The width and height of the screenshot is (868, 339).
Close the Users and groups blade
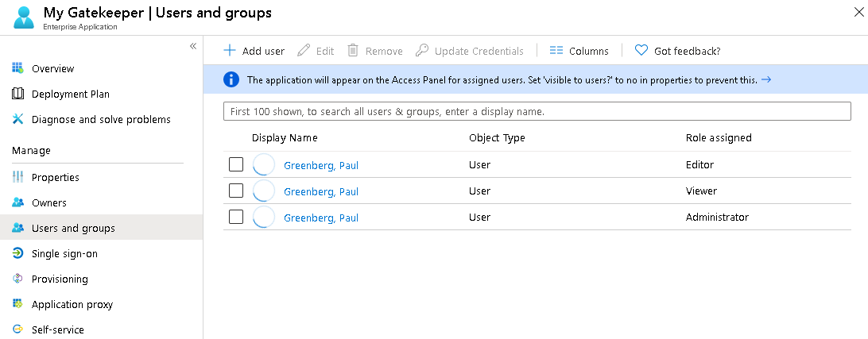pos(858,12)
